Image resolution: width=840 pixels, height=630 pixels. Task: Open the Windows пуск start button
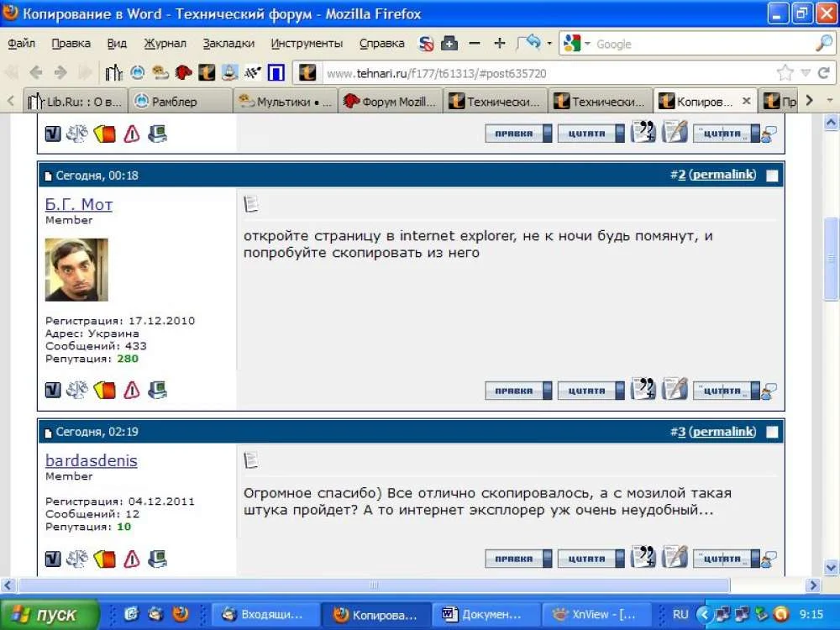coord(48,615)
